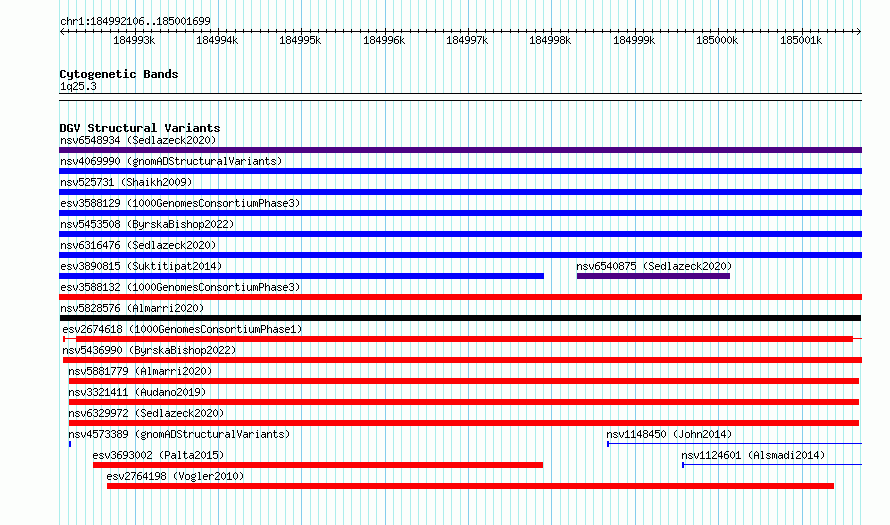Select the esv3693002 red bar

(318, 465)
